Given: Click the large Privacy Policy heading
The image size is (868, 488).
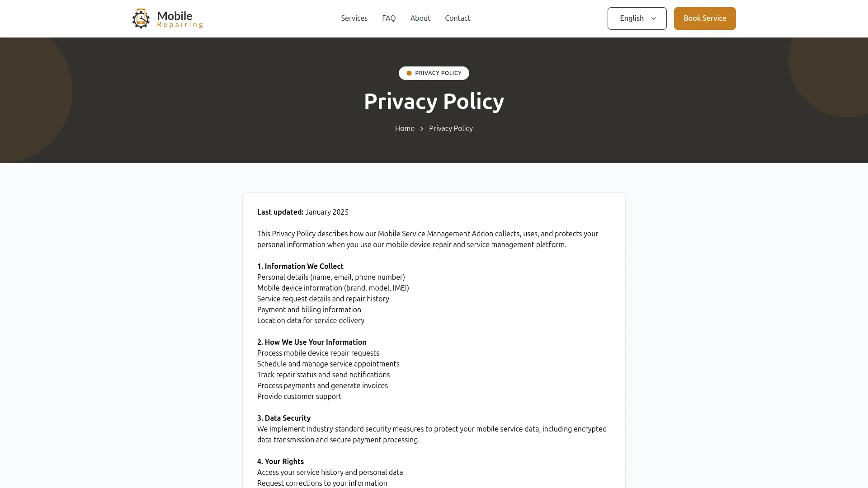Looking at the screenshot, I should tap(434, 101).
